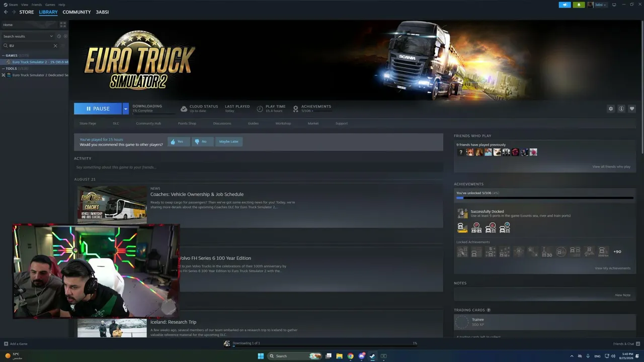
Task: Click the ready-to-play filter icon
Action: pos(65,36)
